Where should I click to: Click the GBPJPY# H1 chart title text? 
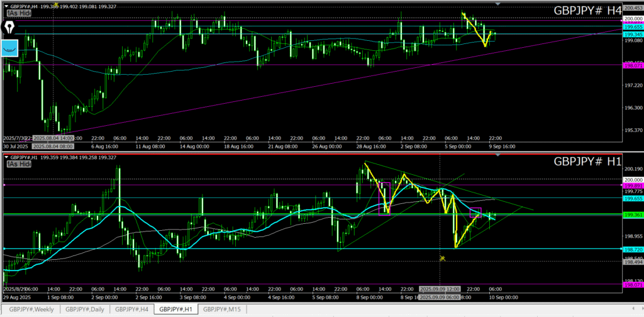(588, 161)
